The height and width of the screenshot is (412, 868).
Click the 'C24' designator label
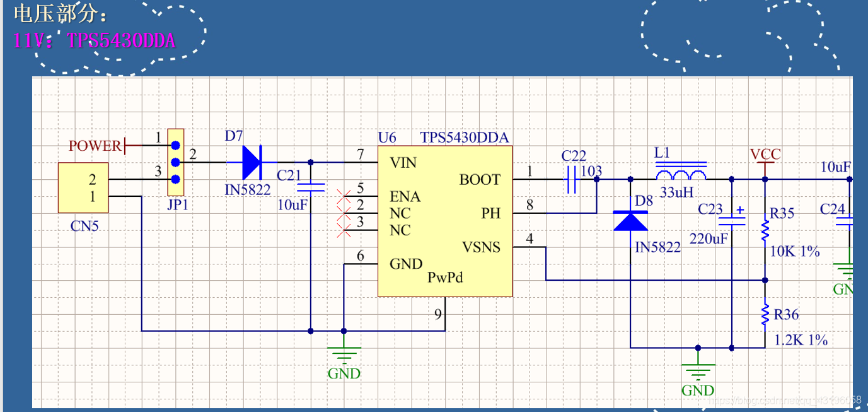(832, 209)
